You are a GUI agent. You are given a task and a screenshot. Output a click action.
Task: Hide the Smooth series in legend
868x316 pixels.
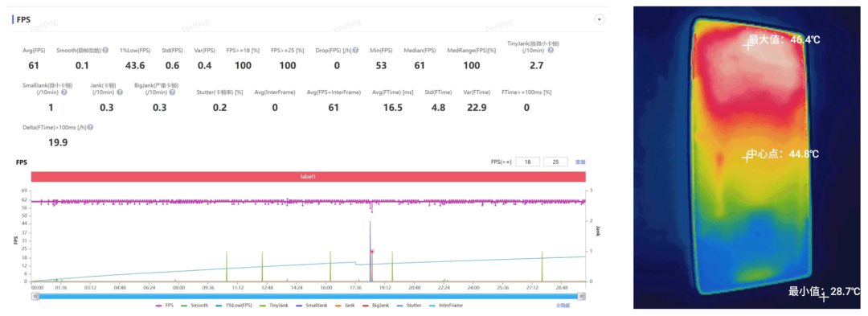click(194, 305)
